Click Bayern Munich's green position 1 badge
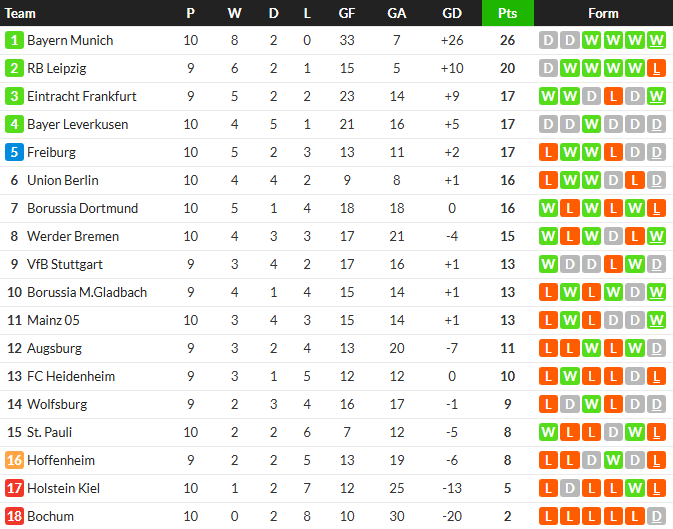Viewport: 673px width, 529px height. coord(14,41)
